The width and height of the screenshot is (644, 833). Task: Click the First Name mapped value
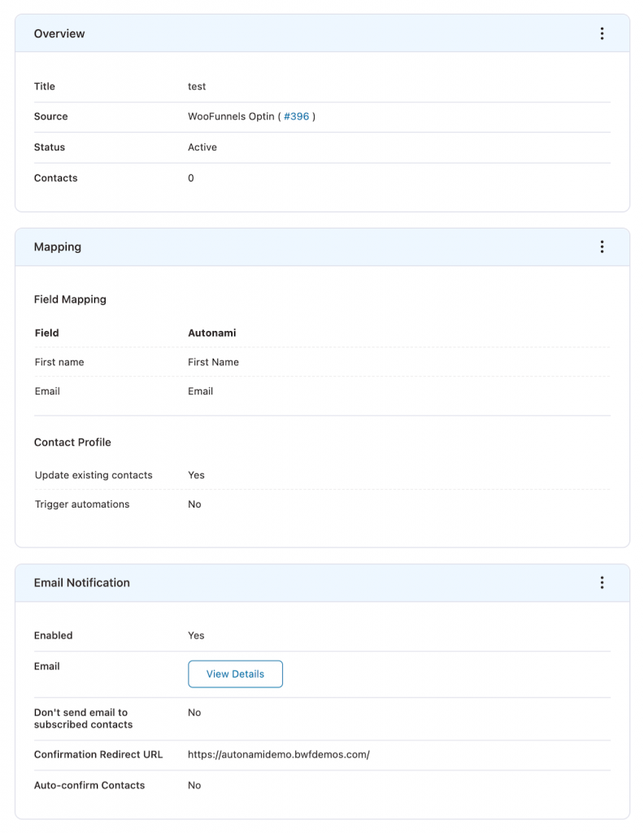(x=213, y=362)
